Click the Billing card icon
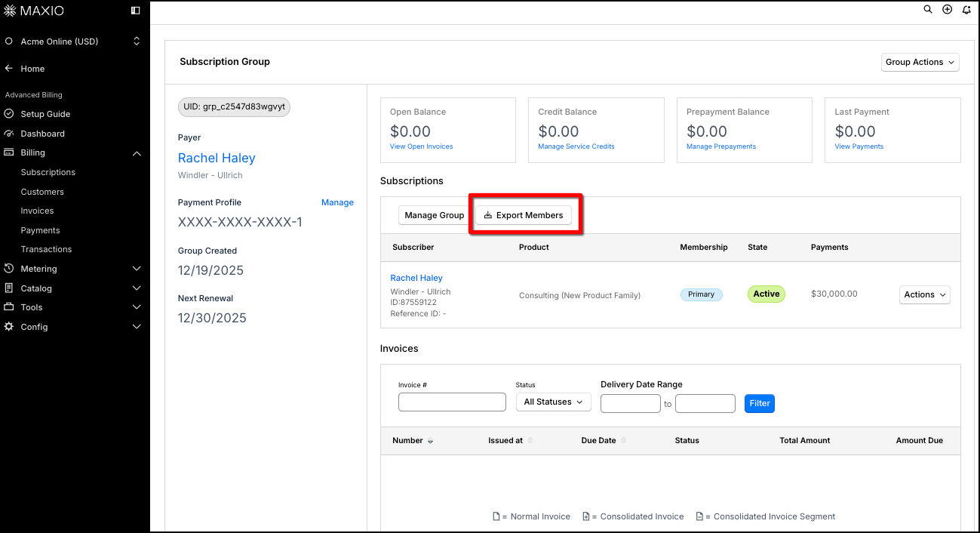 pyautogui.click(x=9, y=153)
